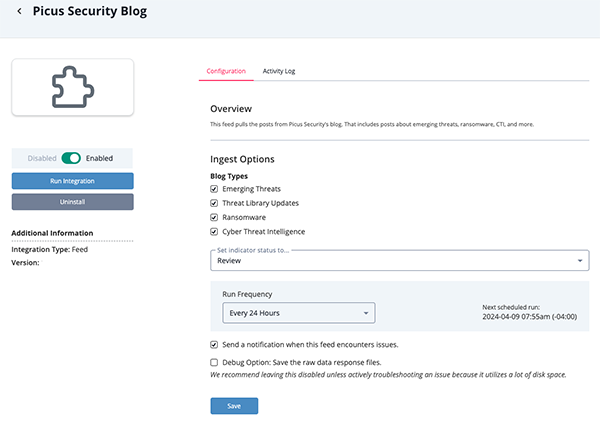Click the Picus Security Blog page title
The width and height of the screenshot is (600, 422).
(x=90, y=11)
